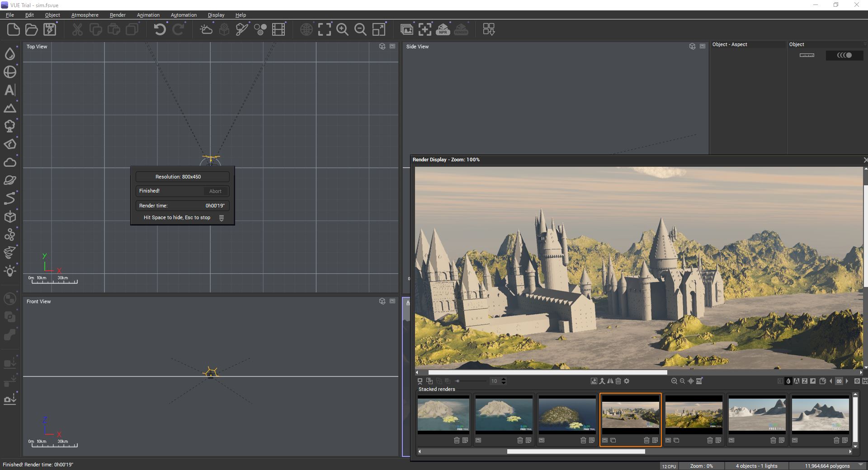Open the render display picture icon
868x470 pixels.
(407, 30)
